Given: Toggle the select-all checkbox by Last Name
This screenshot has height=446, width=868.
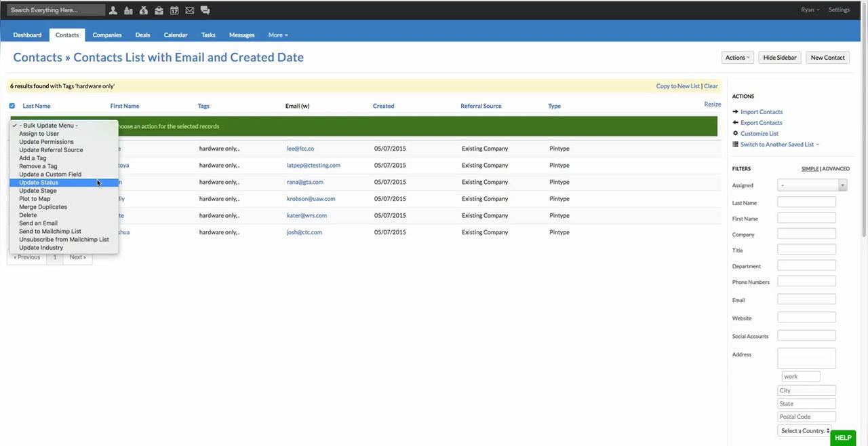Looking at the screenshot, I should [x=12, y=106].
